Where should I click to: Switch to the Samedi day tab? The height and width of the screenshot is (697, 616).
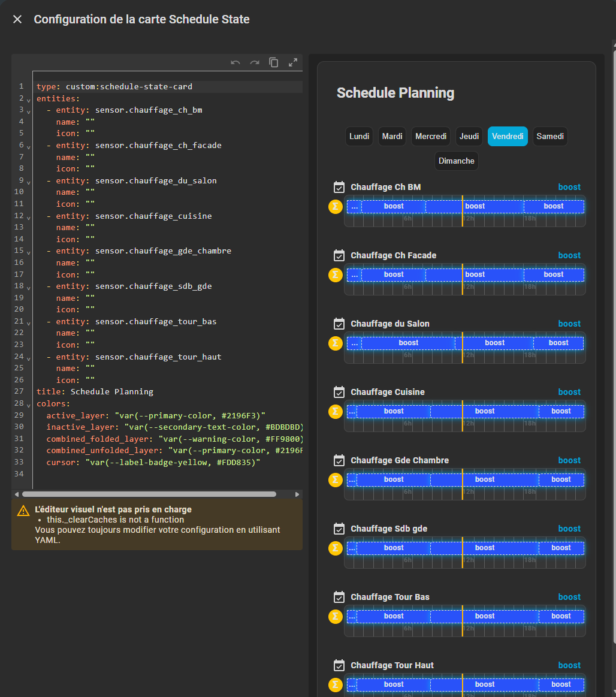point(549,137)
